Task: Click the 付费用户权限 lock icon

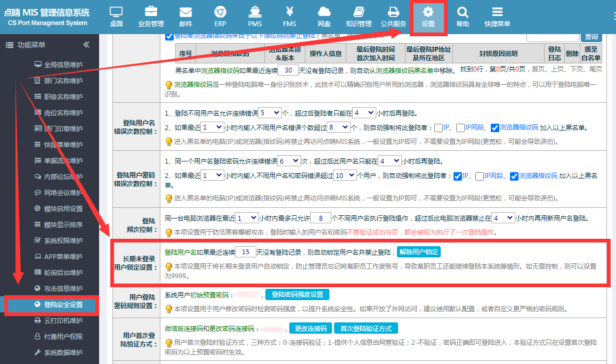Action: coord(38,336)
